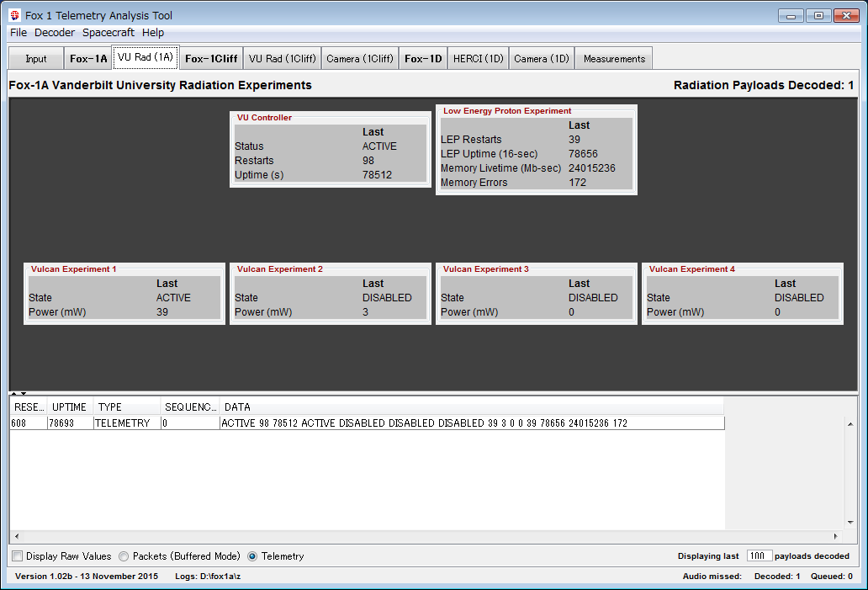Click the vertical scrollbar up arrow

(850, 424)
